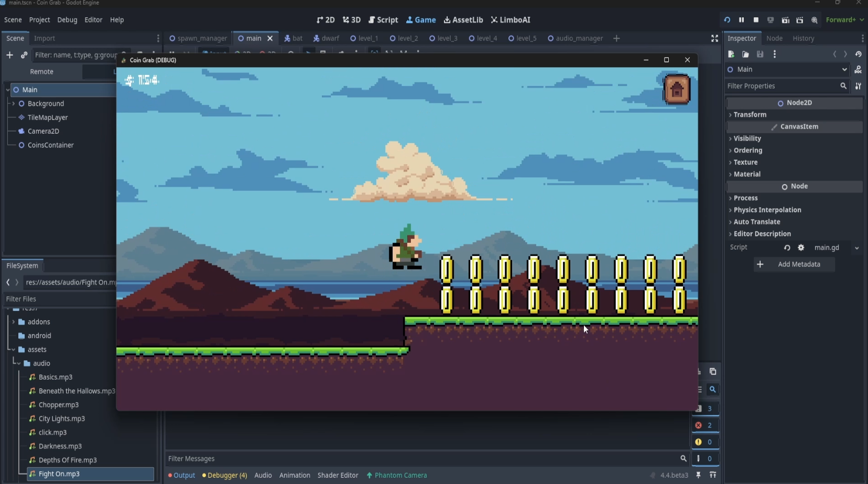868x484 pixels.
Task: Focus the Filter Properties field
Action: (x=787, y=86)
